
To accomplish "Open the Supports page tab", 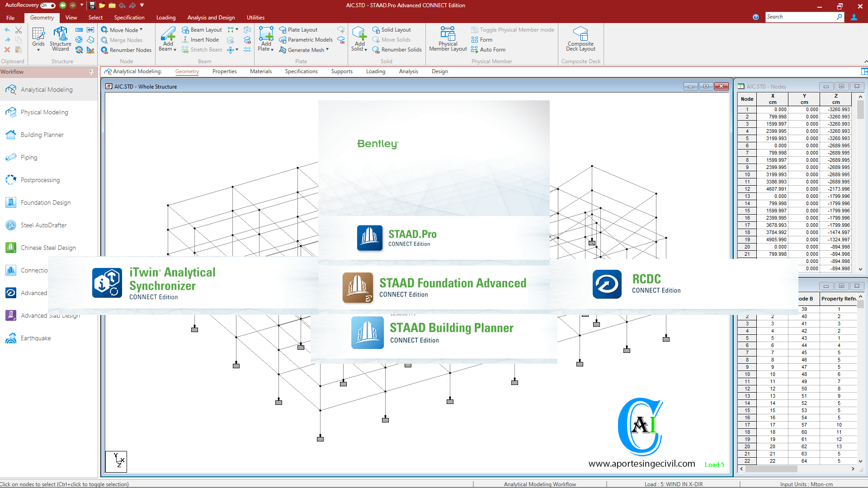I will pyautogui.click(x=341, y=71).
